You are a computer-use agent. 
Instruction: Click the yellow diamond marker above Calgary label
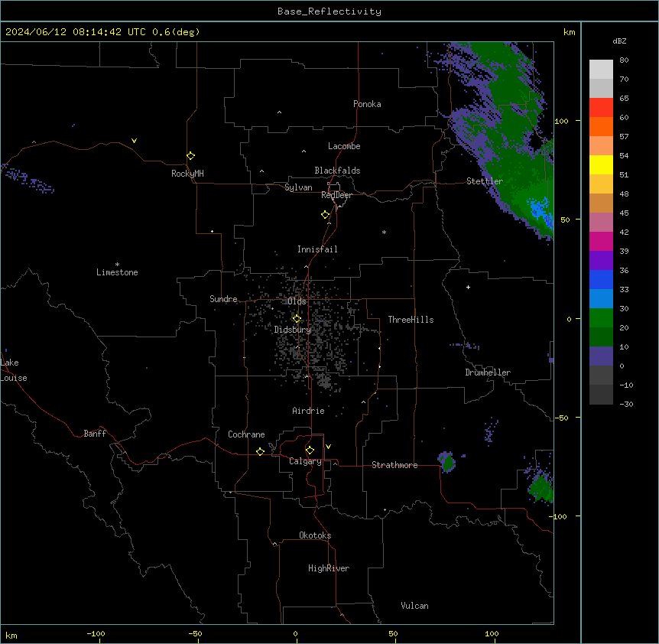coord(310,450)
